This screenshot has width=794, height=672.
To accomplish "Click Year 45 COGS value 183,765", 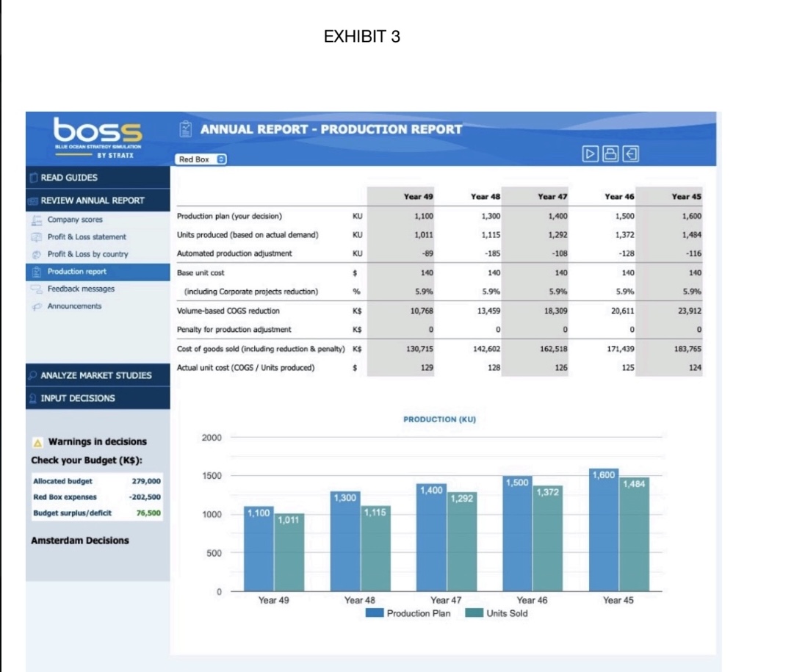I will click(x=687, y=349).
